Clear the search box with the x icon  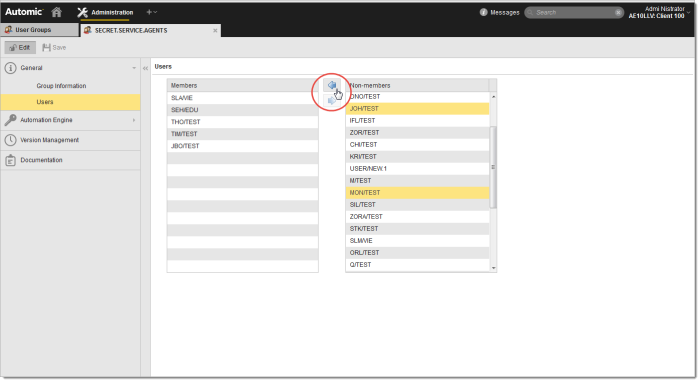click(618, 12)
